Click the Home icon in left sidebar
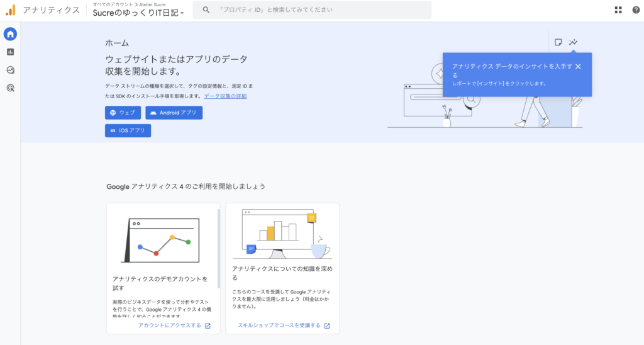This screenshot has height=345, width=644. [x=10, y=34]
